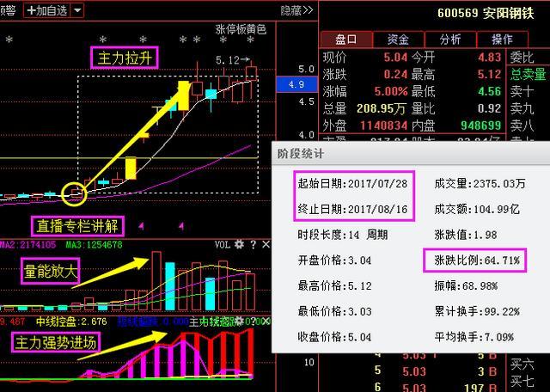Click the 最低价格:3.03 entry
The height and width of the screenshot is (392, 550).
point(334,312)
